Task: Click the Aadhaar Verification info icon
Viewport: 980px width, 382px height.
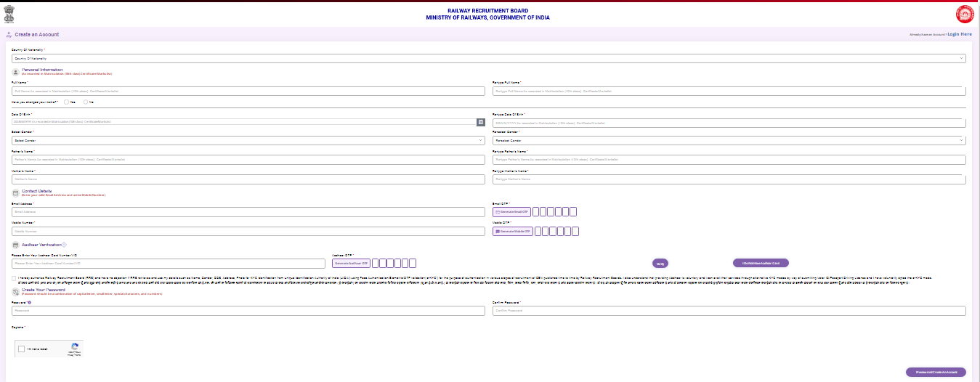Action: 64,245
